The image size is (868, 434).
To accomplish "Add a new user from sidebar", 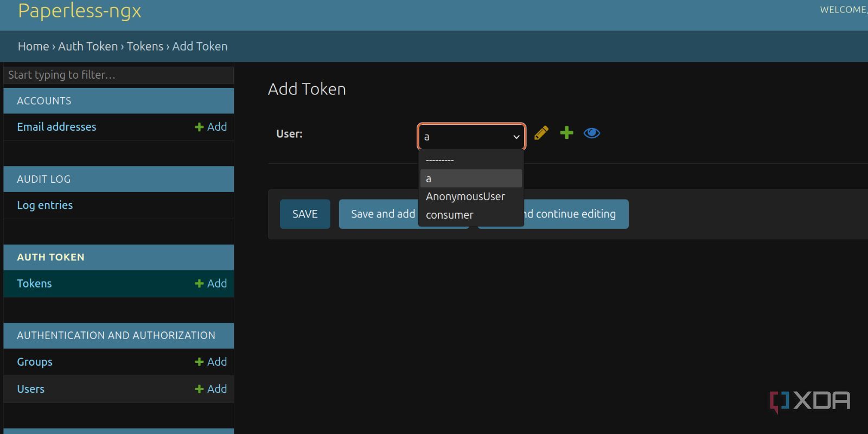I will 211,389.
